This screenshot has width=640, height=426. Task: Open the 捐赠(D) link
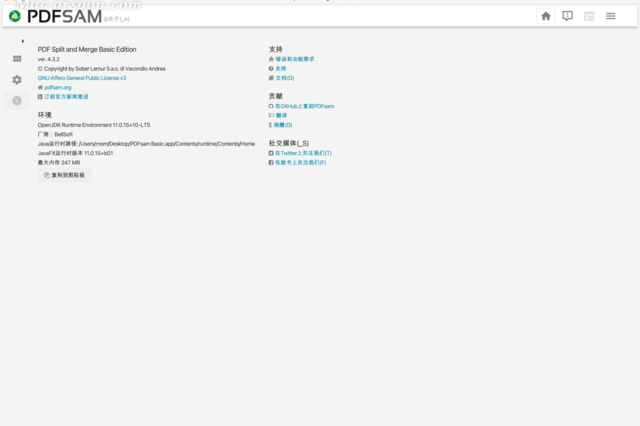[x=282, y=125]
